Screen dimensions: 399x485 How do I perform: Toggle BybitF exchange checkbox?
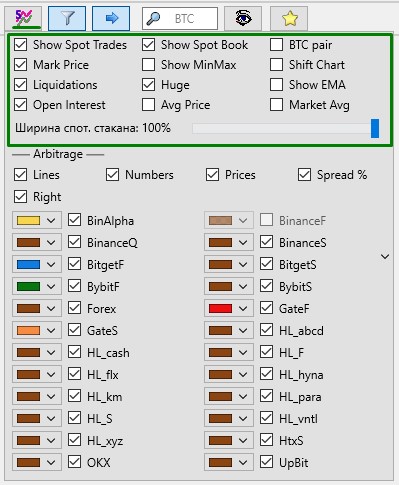74,286
